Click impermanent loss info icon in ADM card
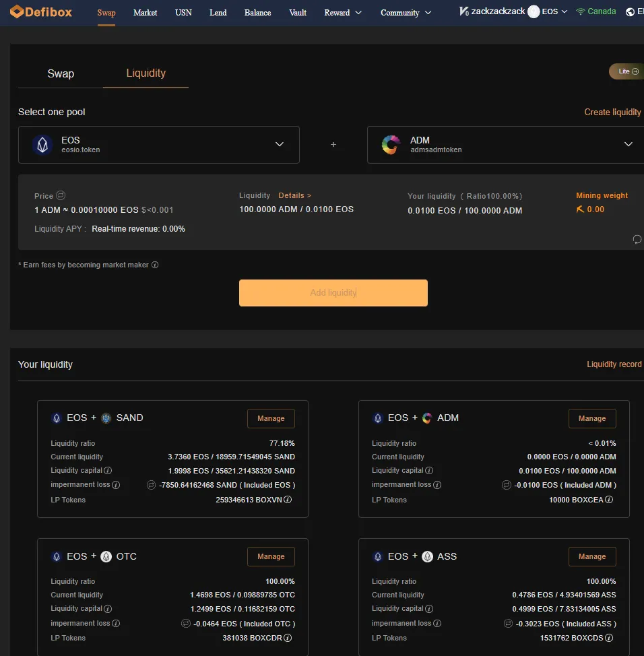The image size is (644, 656). 437,485
